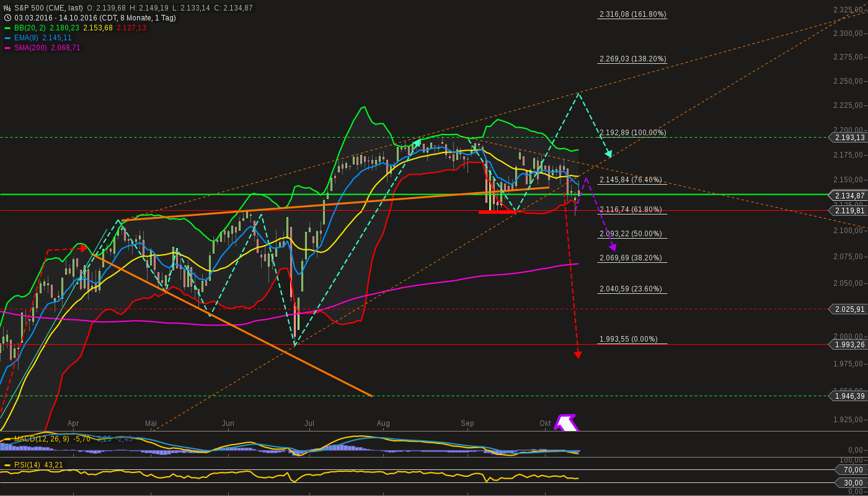Click the Sep label on the time axis

coord(467,423)
